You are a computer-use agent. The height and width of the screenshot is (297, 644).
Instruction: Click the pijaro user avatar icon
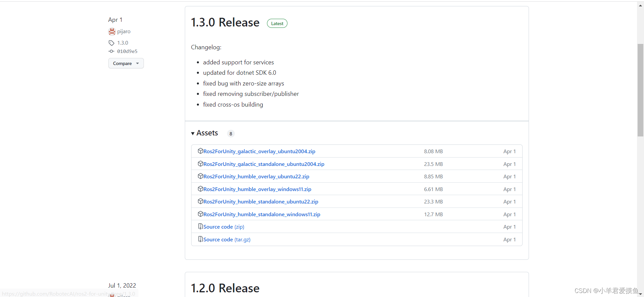[x=112, y=32]
